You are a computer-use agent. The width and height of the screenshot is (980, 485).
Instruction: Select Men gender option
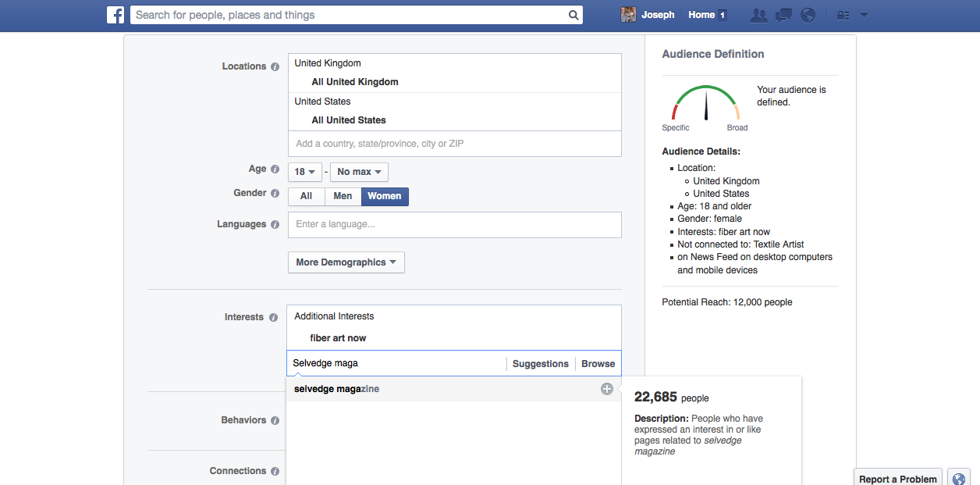[343, 196]
